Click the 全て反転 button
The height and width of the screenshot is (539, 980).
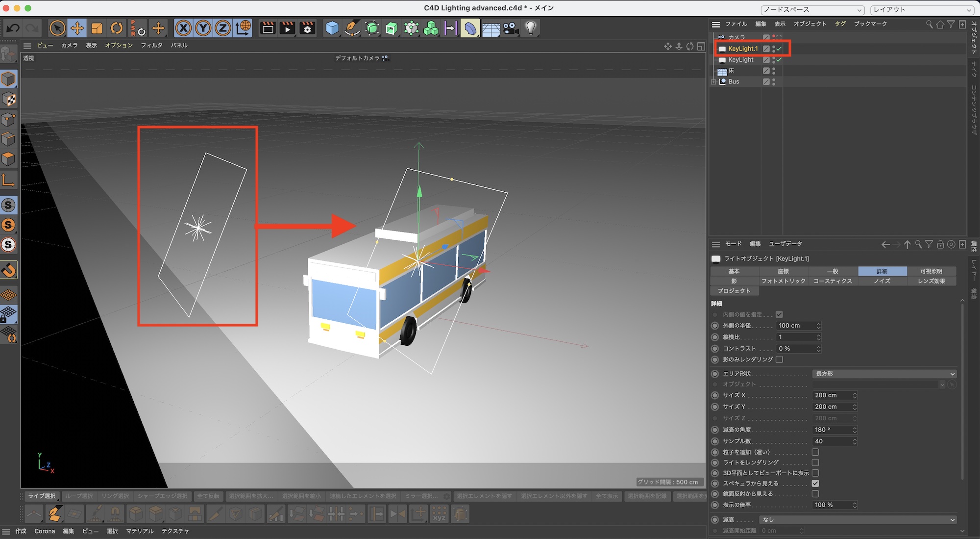pos(208,496)
